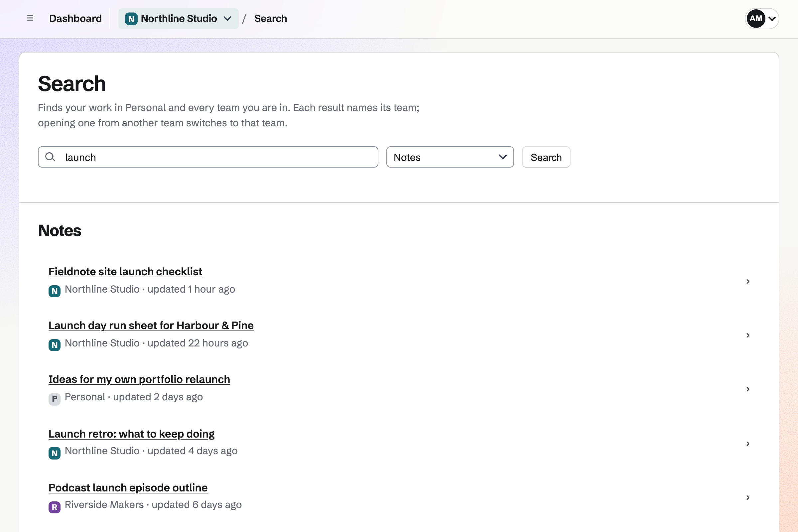
Task: Open arrow for Ideas for my own portfolio relaunch
Action: tap(748, 389)
